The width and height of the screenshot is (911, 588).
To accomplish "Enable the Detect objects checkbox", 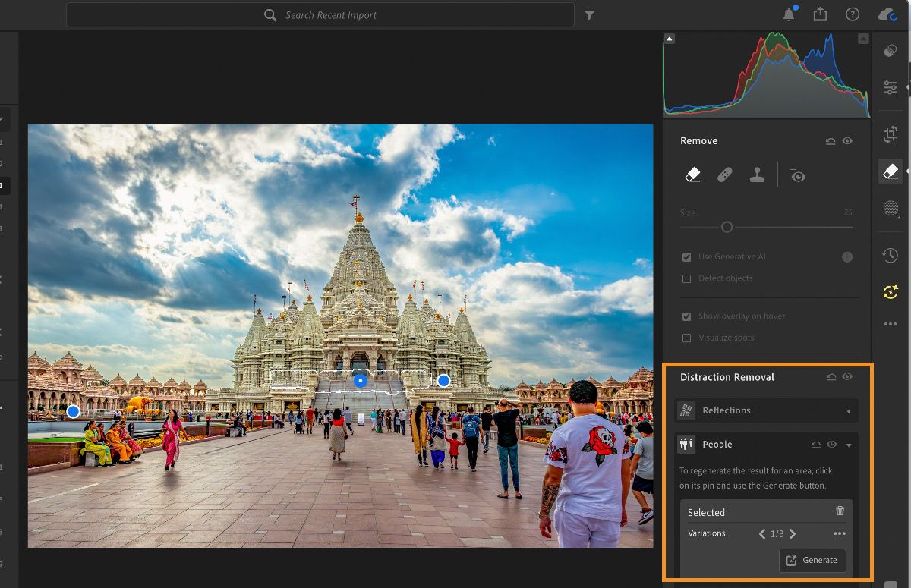I will click(x=686, y=278).
